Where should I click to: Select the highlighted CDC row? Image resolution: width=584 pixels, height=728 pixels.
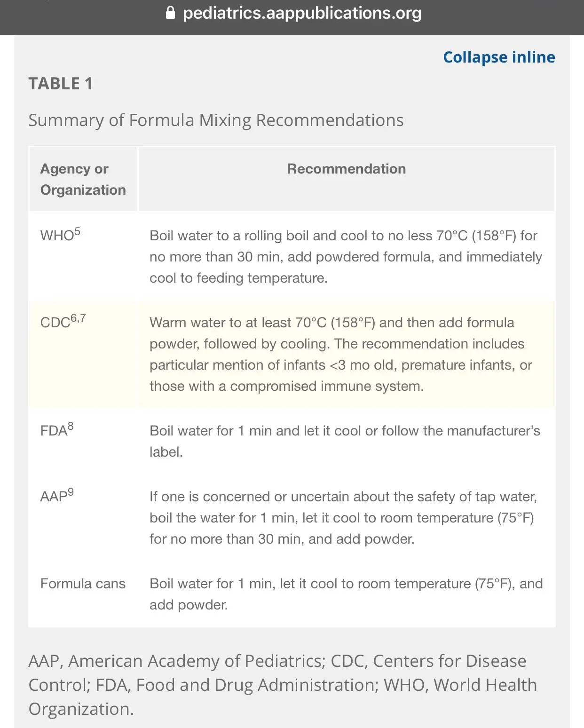[292, 355]
